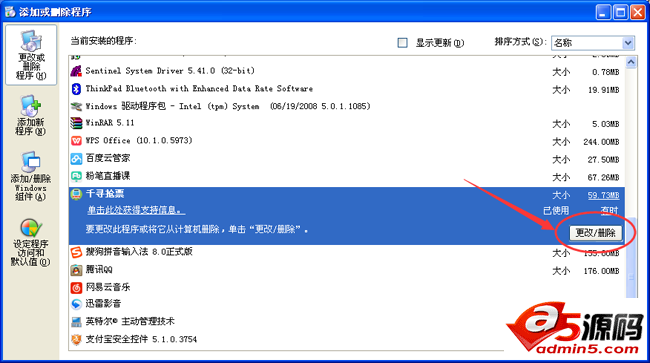This screenshot has height=363, width=650.
Task: Select 搜狗拼音输入法 8.0正式版 entry
Action: click(x=139, y=252)
